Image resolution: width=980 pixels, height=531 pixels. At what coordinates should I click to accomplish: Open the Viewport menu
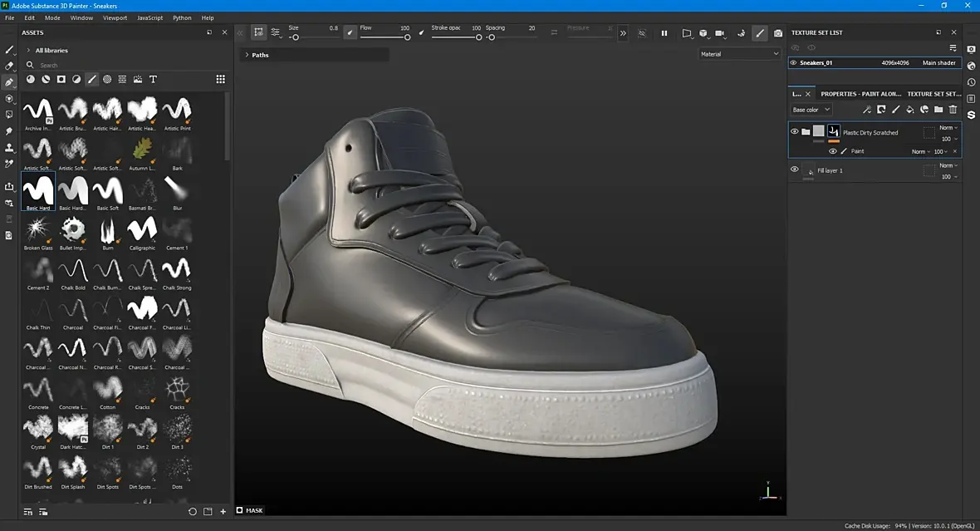(115, 17)
